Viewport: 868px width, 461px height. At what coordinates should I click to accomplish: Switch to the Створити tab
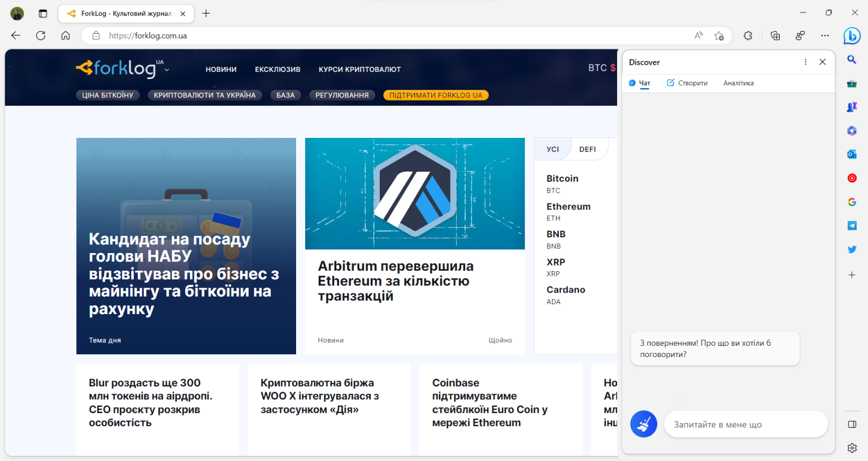pyautogui.click(x=687, y=83)
